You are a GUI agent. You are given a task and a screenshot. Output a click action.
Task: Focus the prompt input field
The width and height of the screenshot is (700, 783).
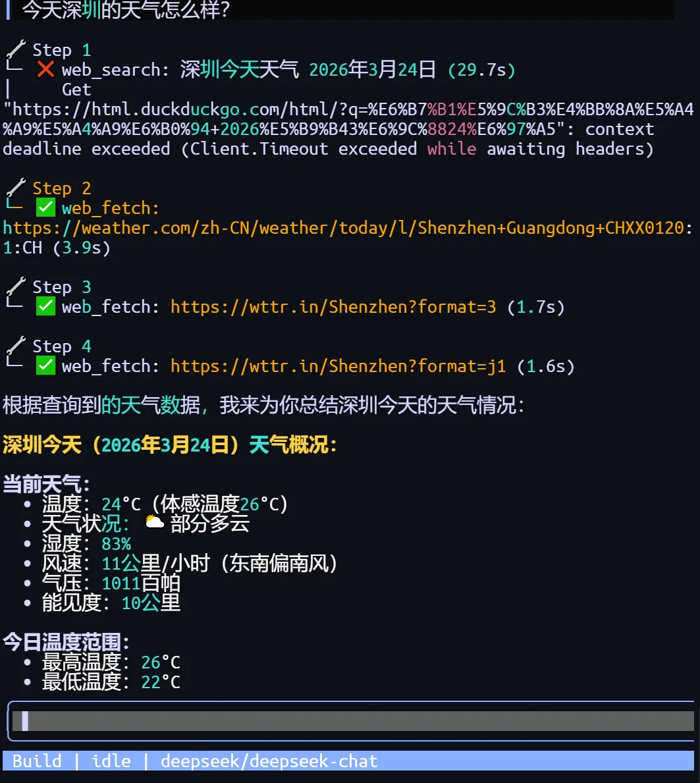pos(352,721)
